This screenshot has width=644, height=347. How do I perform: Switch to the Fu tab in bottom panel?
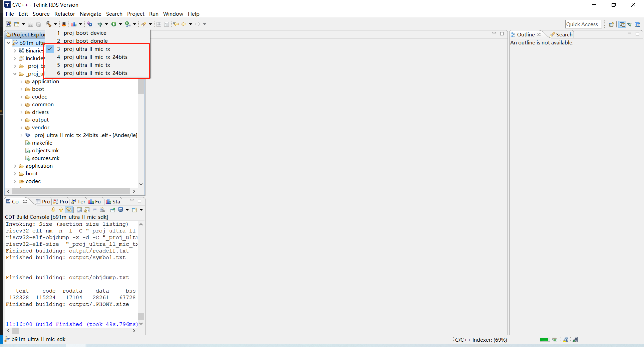click(95, 201)
